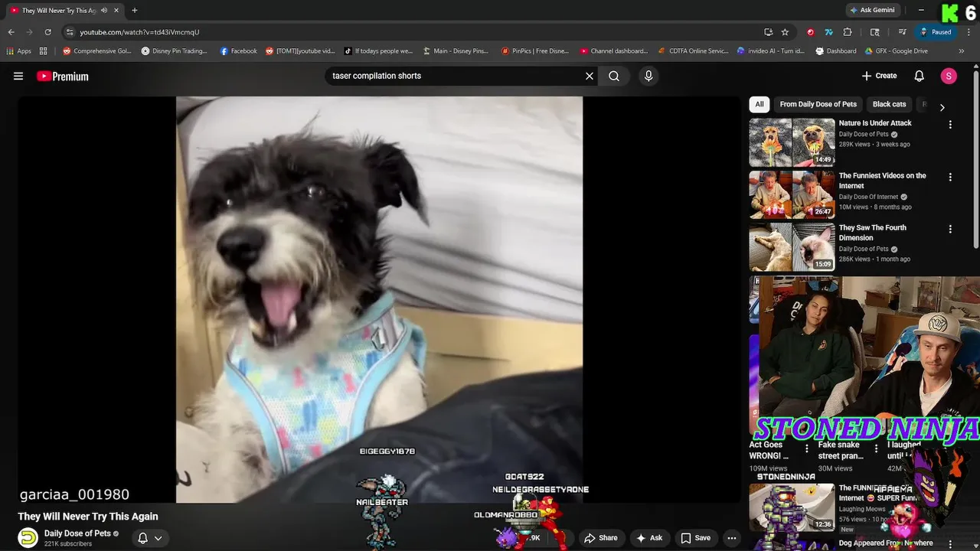Click the page vertical scrollbar
Screen dimensions: 980x551
click(x=976, y=158)
